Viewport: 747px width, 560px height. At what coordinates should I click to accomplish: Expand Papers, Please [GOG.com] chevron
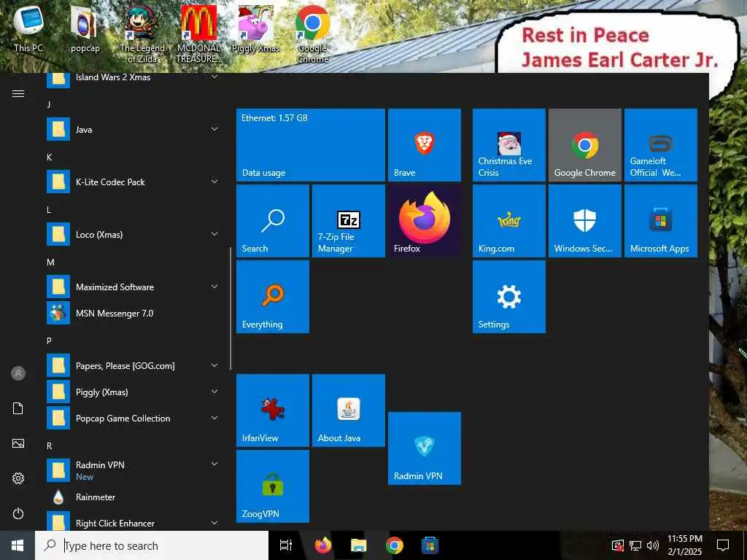click(x=214, y=365)
